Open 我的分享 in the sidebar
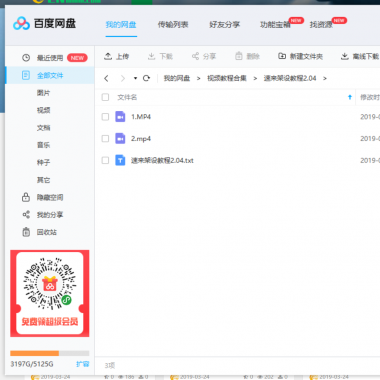The height and width of the screenshot is (380, 380). pos(50,215)
